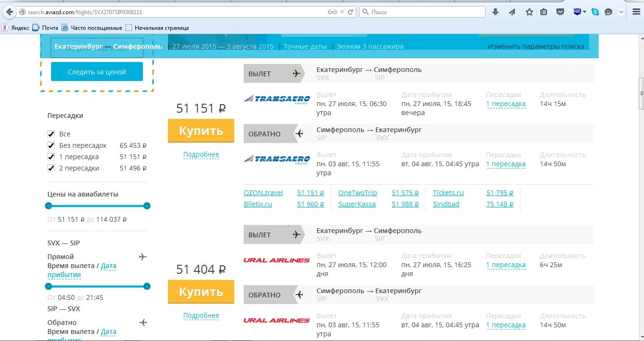Open the address bar history dropdown arrow

[343, 12]
